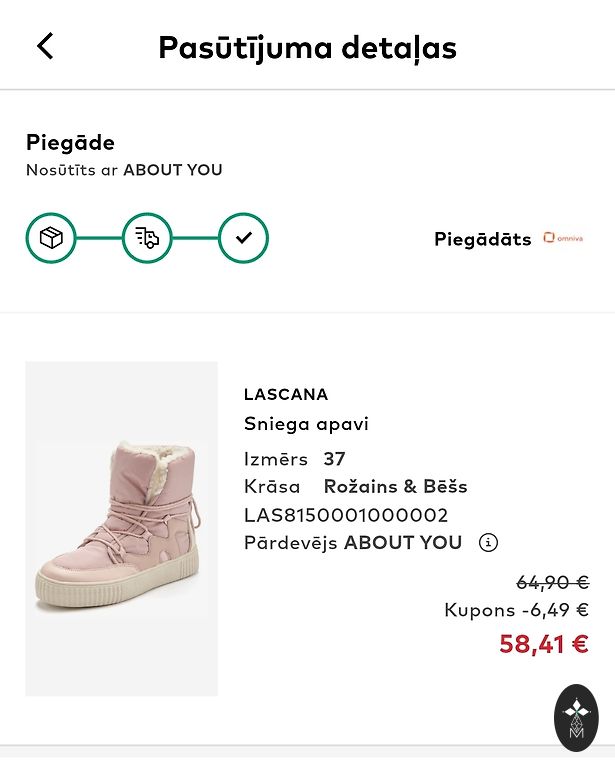Open seller info icon next to ABOUT YOU
Image resolution: width=615 pixels, height=768 pixels.
click(x=488, y=543)
